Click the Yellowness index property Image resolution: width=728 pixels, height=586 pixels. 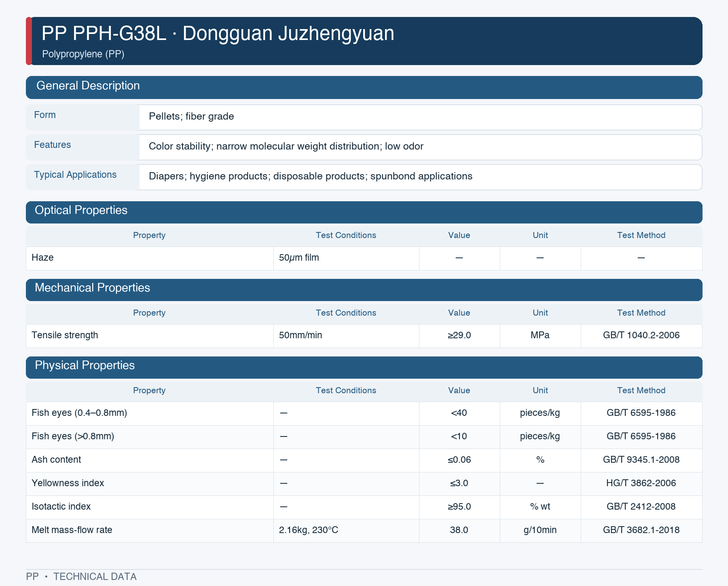pyautogui.click(x=150, y=483)
